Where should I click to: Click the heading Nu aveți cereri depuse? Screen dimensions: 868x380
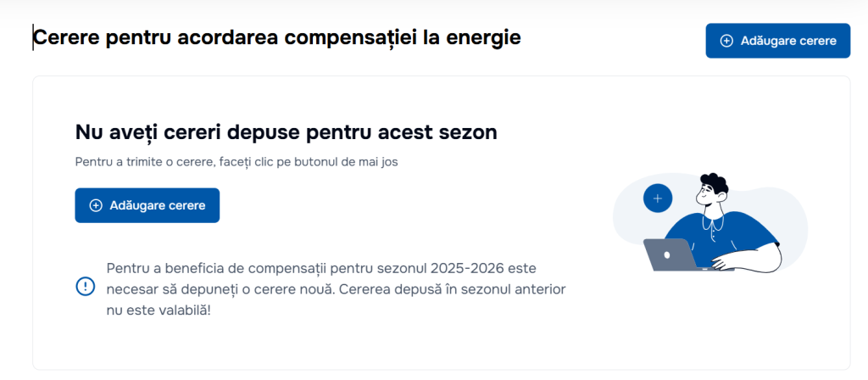point(286,132)
